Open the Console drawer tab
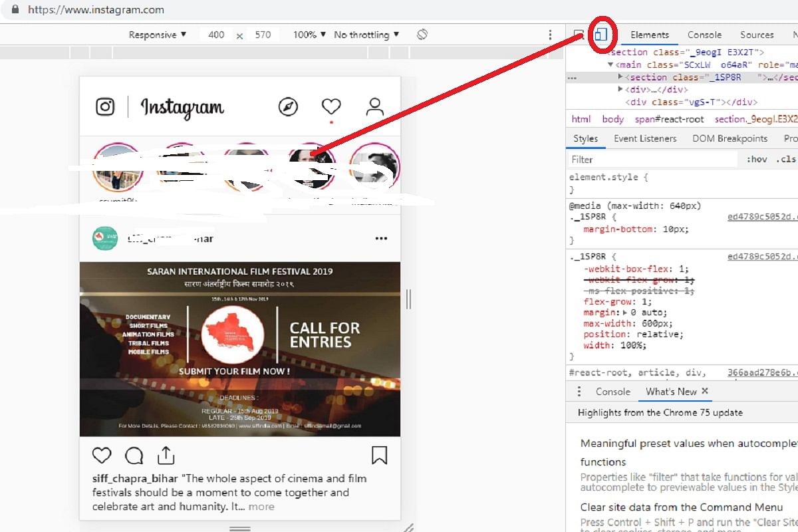This screenshot has width=798, height=532. click(x=612, y=392)
